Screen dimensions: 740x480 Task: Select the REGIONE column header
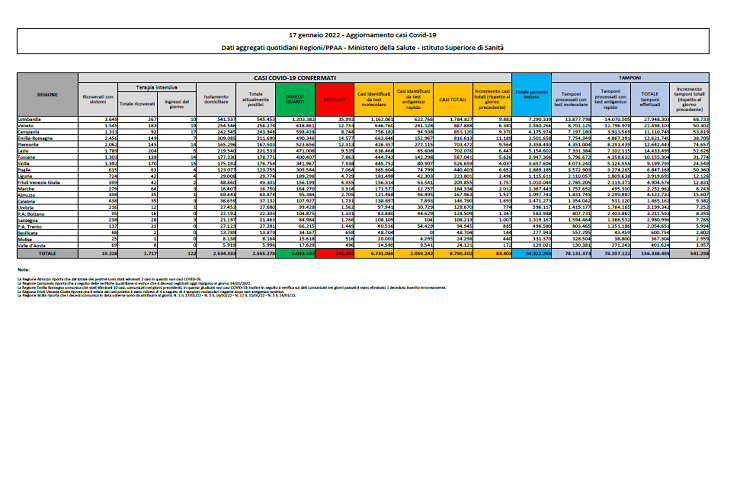point(48,92)
